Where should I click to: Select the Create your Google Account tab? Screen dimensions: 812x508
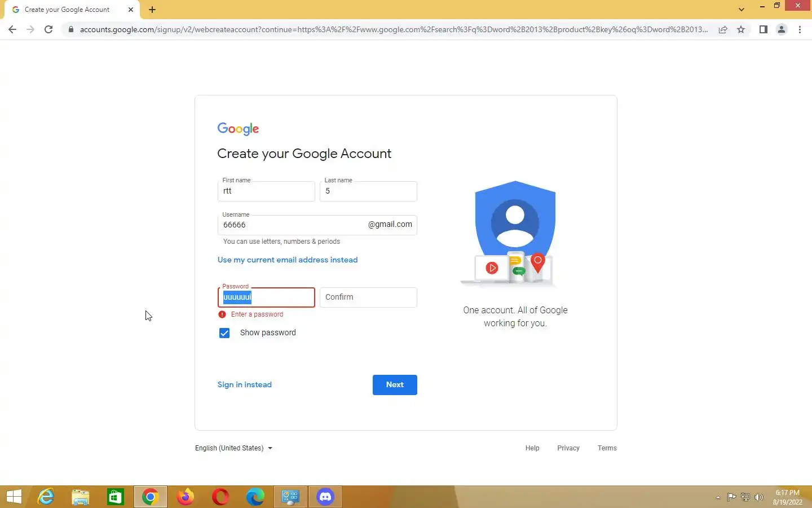[72, 10]
